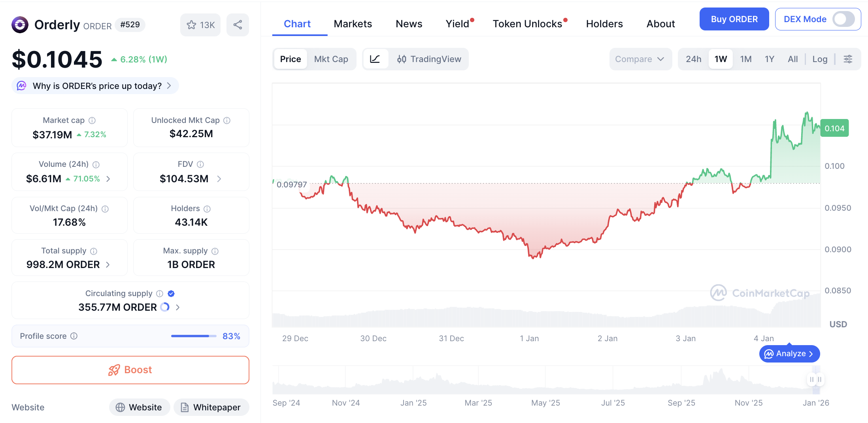Enable Log scale on chart
The height and width of the screenshot is (423, 868).
tap(820, 59)
